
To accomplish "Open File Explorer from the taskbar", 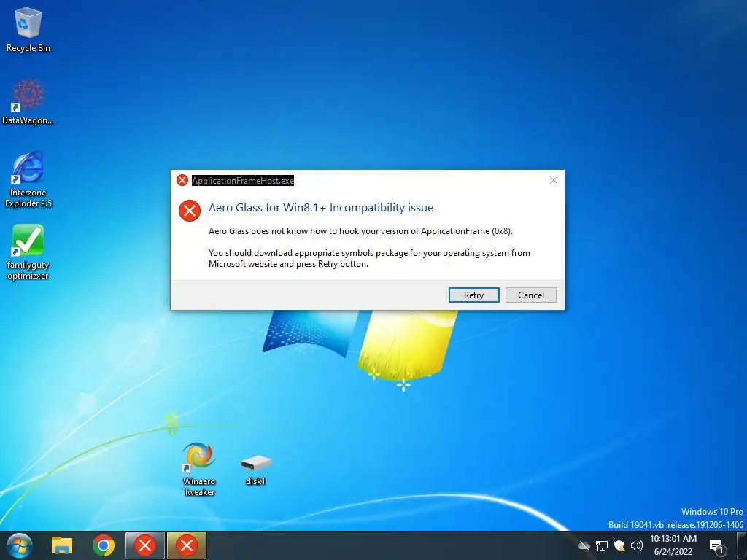I will [x=62, y=545].
